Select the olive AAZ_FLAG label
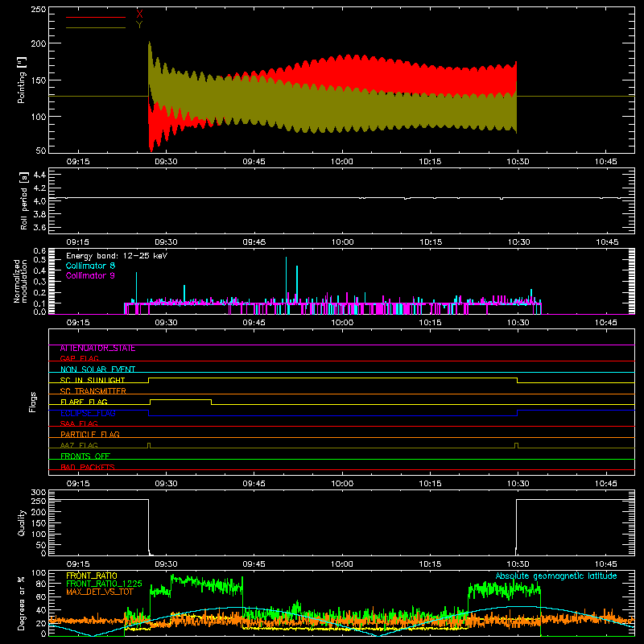 coord(79,445)
